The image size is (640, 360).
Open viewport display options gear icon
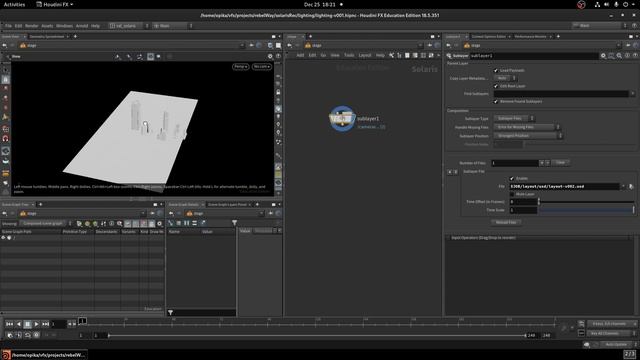[270, 56]
